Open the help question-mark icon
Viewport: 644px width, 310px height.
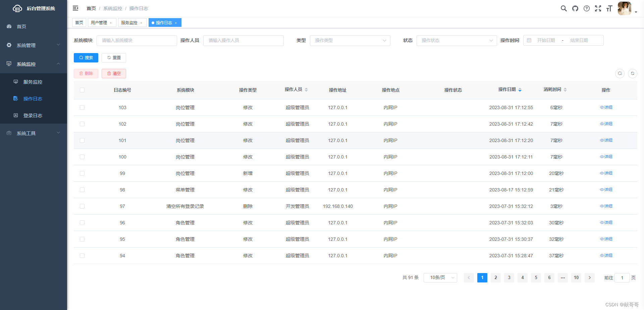tap(587, 8)
